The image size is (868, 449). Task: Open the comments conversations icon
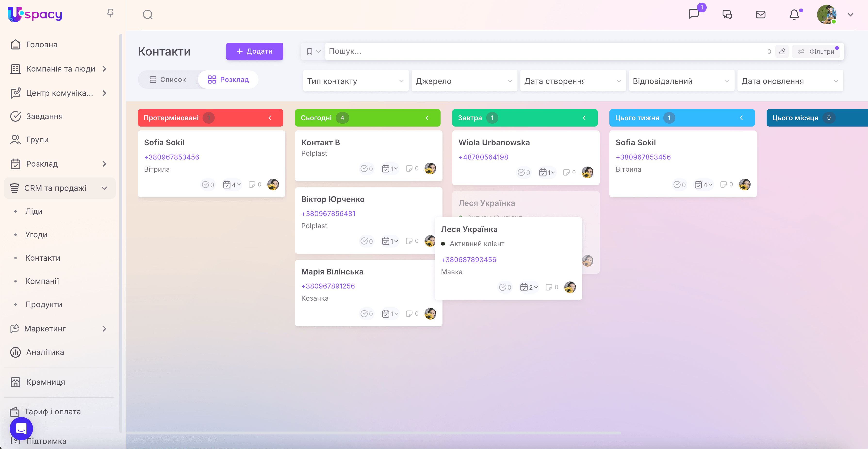(727, 14)
